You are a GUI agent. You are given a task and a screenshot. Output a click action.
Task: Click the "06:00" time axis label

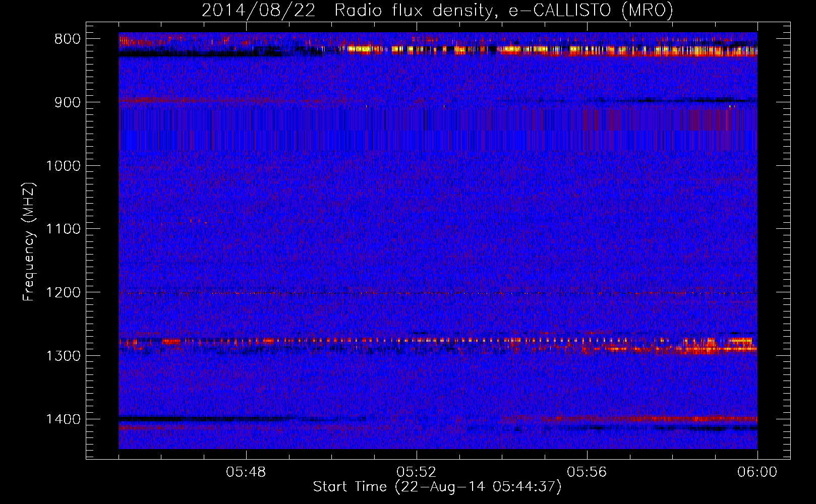[x=757, y=472]
